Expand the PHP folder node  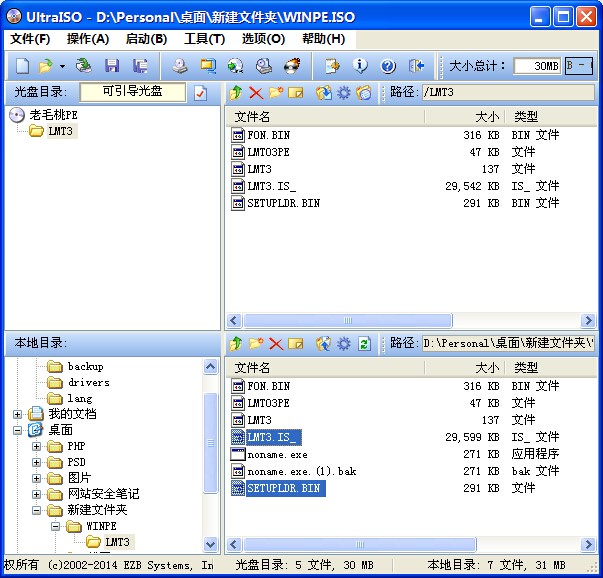coord(37,446)
